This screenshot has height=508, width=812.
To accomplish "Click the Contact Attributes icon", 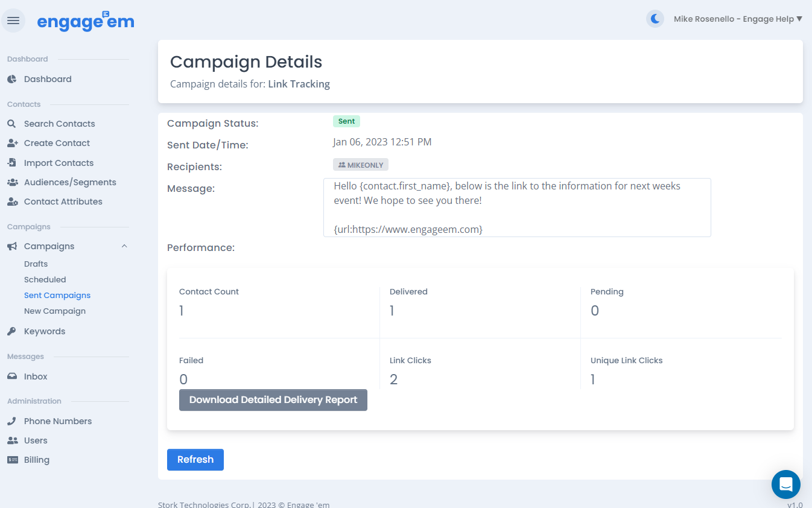I will click(12, 202).
